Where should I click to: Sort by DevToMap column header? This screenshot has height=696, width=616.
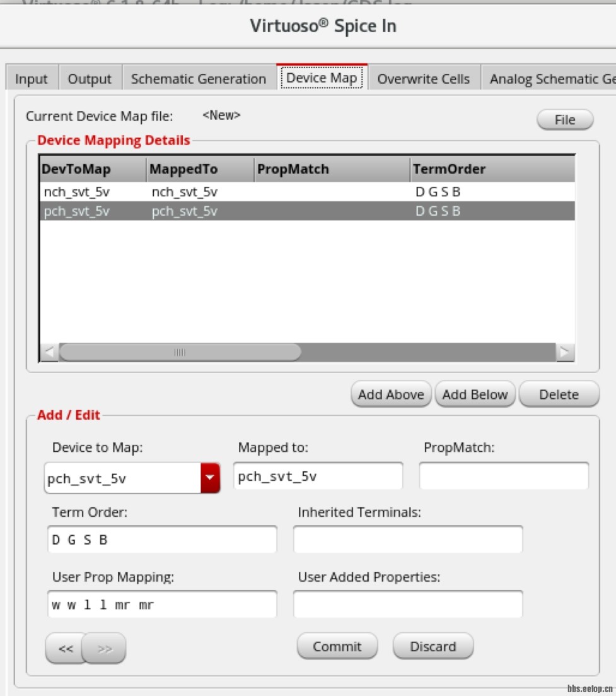pos(93,168)
